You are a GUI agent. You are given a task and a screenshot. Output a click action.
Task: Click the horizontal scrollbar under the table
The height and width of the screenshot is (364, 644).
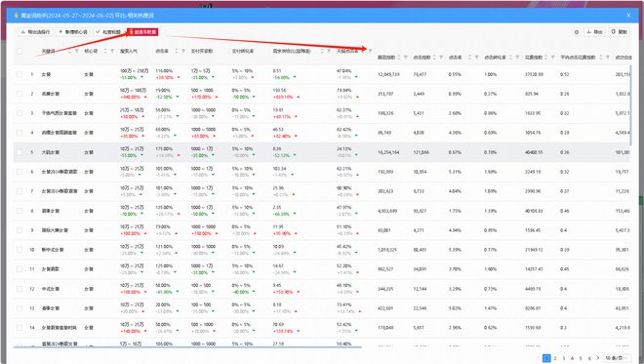pyautogui.click(x=187, y=347)
